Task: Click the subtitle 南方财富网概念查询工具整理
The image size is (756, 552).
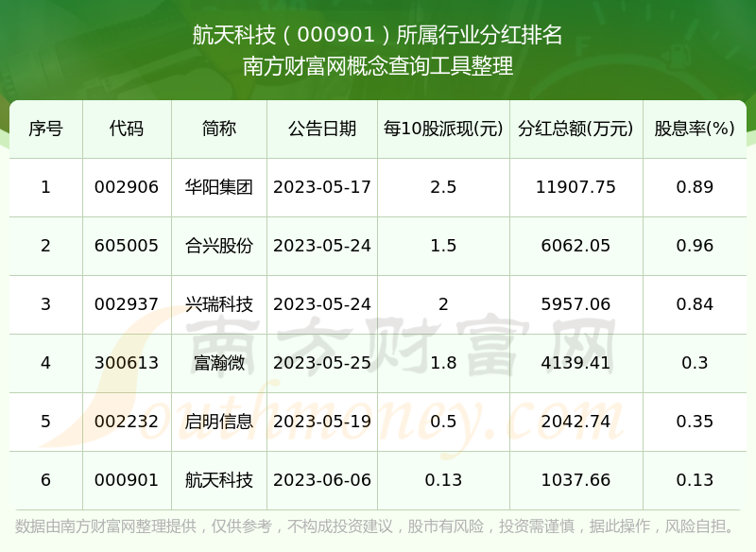Action: 377,66
